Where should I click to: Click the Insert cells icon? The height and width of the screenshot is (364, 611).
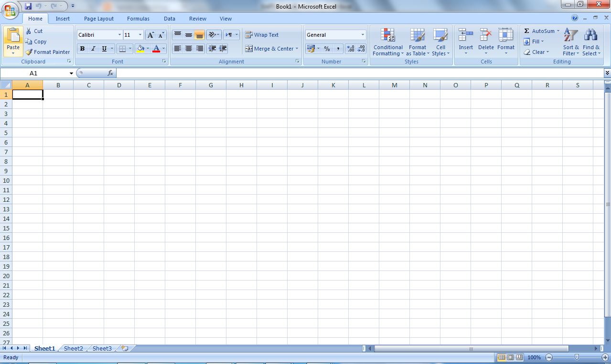point(466,35)
